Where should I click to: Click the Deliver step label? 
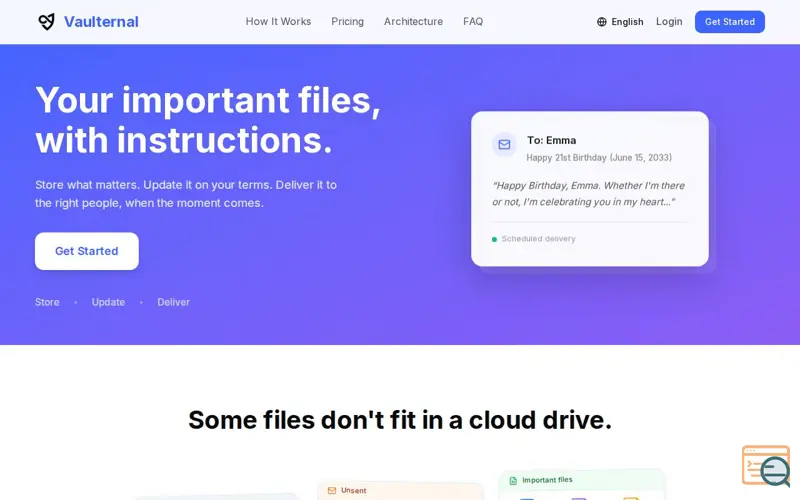(173, 302)
